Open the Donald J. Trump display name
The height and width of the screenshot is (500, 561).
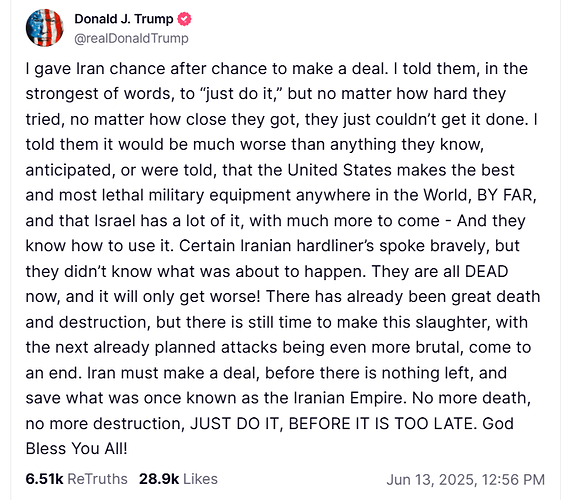[124, 19]
